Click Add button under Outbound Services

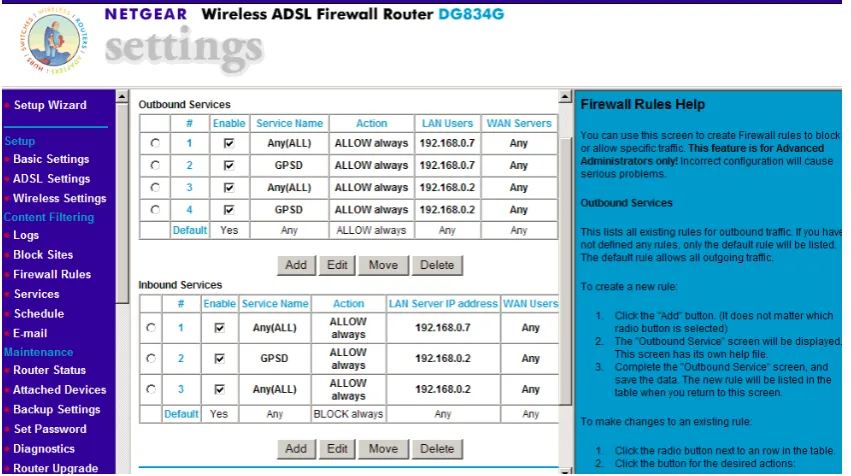(x=296, y=265)
